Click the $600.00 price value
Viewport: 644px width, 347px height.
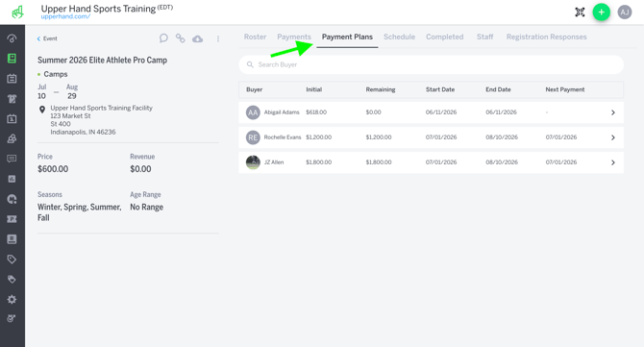[x=53, y=169]
